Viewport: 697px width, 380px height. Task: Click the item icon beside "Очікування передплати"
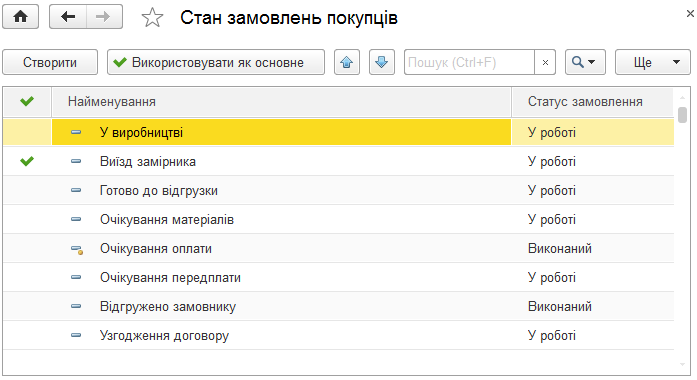[76, 277]
